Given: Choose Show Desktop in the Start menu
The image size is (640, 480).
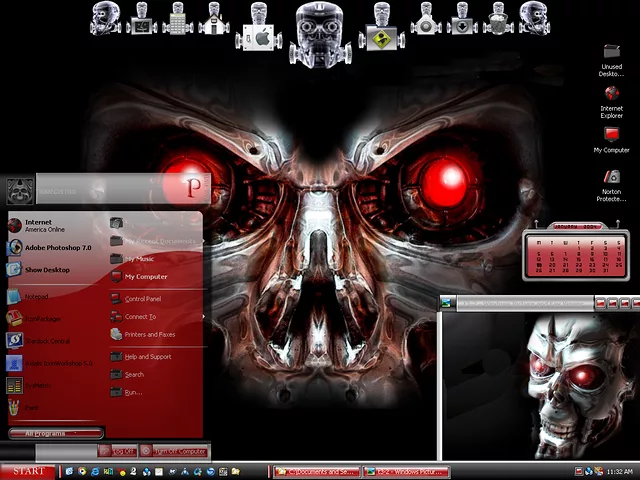Looking at the screenshot, I should tap(53, 269).
